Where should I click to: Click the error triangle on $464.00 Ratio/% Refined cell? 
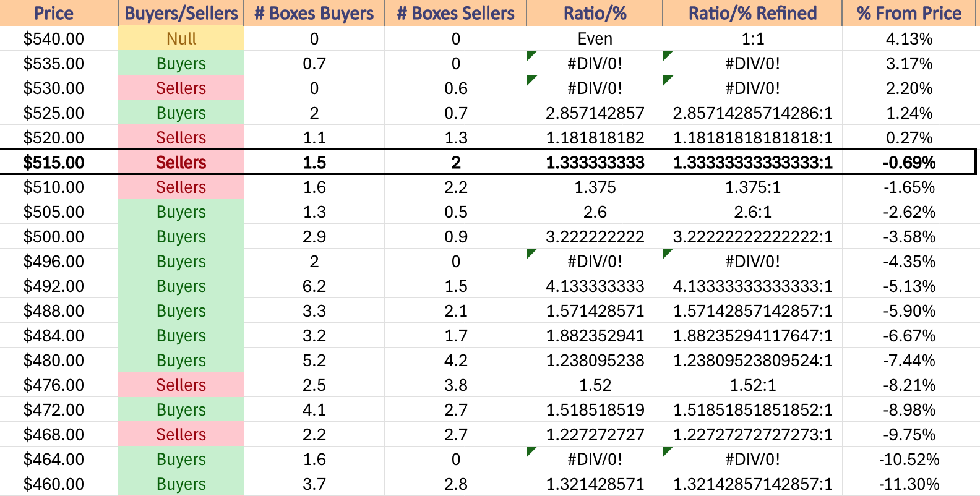click(667, 451)
